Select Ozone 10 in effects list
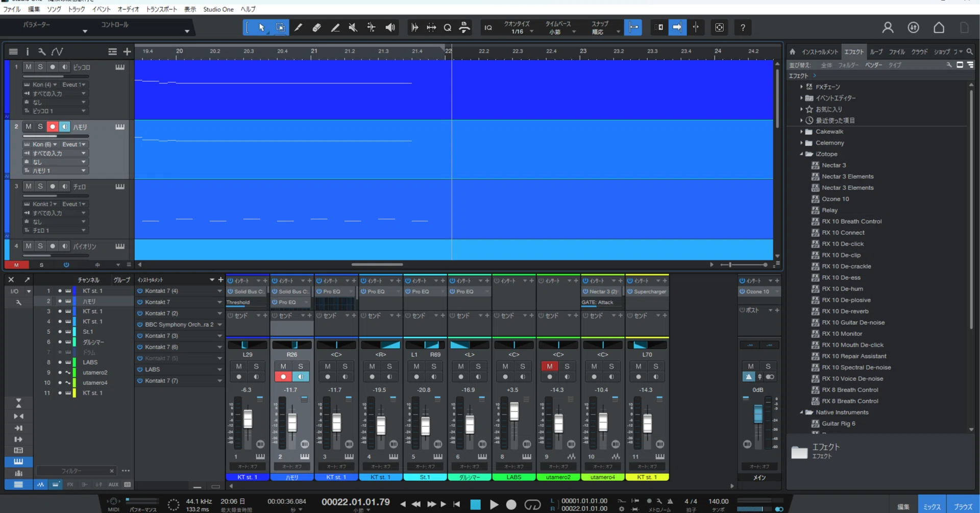 click(x=835, y=199)
